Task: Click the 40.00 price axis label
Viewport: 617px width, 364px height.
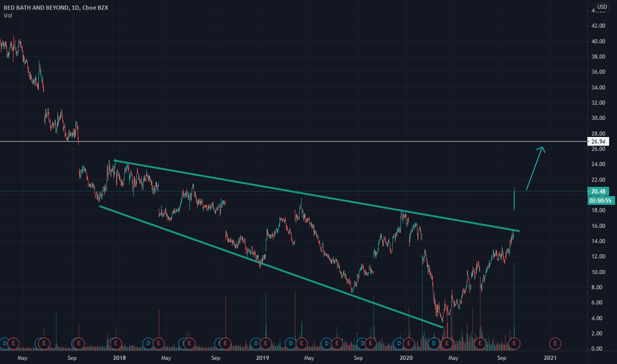Action: pos(598,41)
